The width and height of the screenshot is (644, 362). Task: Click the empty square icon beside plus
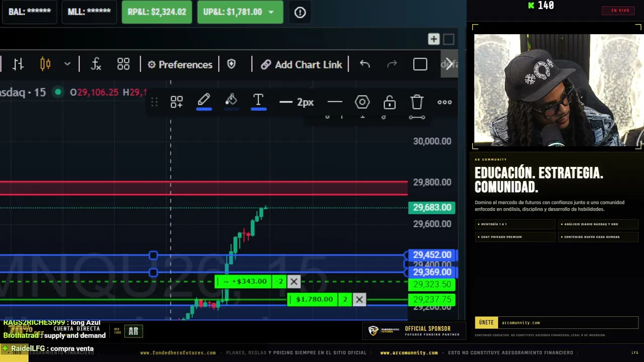[x=449, y=39]
